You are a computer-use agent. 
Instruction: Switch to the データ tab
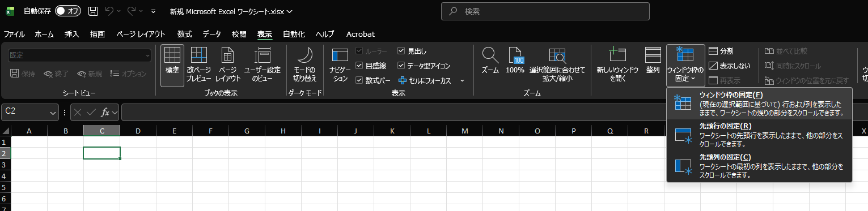pyautogui.click(x=212, y=34)
